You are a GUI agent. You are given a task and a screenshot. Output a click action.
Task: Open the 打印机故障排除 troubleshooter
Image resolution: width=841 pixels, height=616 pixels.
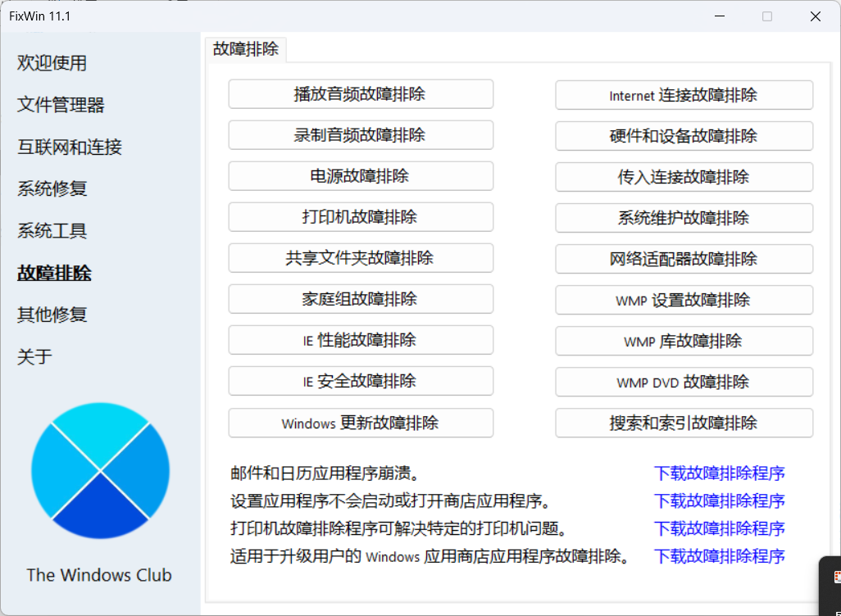pyautogui.click(x=361, y=217)
